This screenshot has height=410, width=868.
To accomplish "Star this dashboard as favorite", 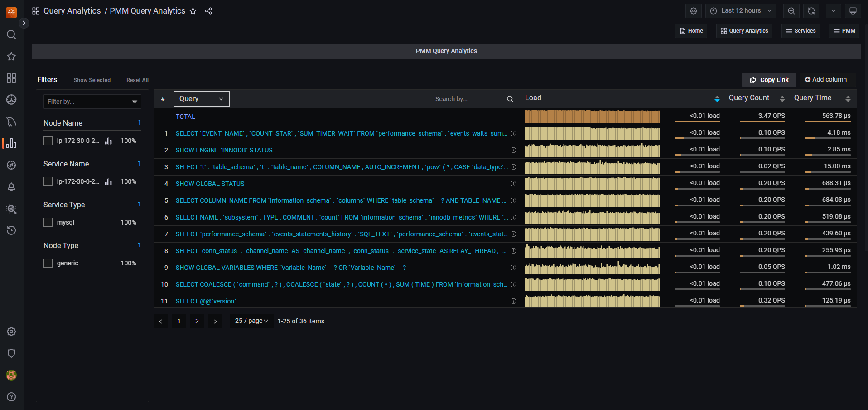I will 193,11.
